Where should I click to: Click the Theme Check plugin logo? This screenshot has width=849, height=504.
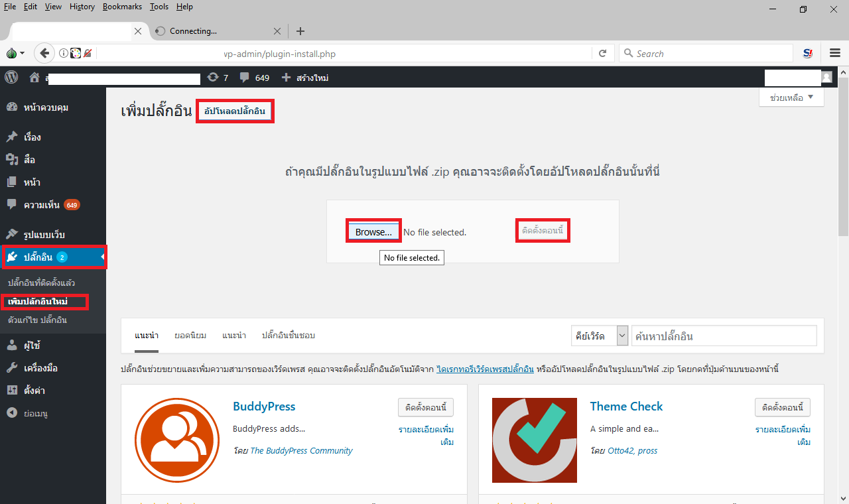(535, 440)
